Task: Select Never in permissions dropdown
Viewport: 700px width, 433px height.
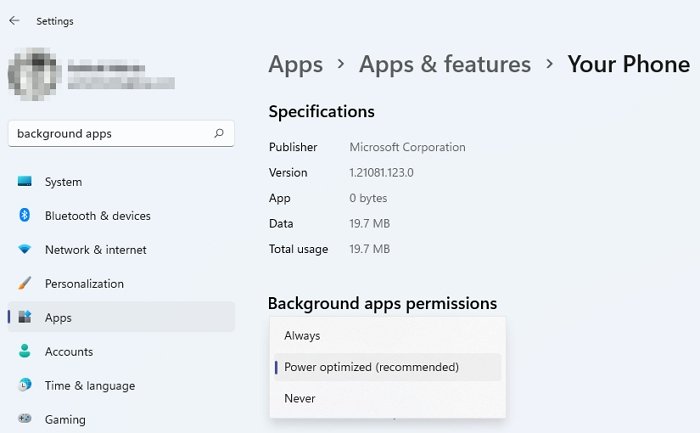Action: click(300, 398)
